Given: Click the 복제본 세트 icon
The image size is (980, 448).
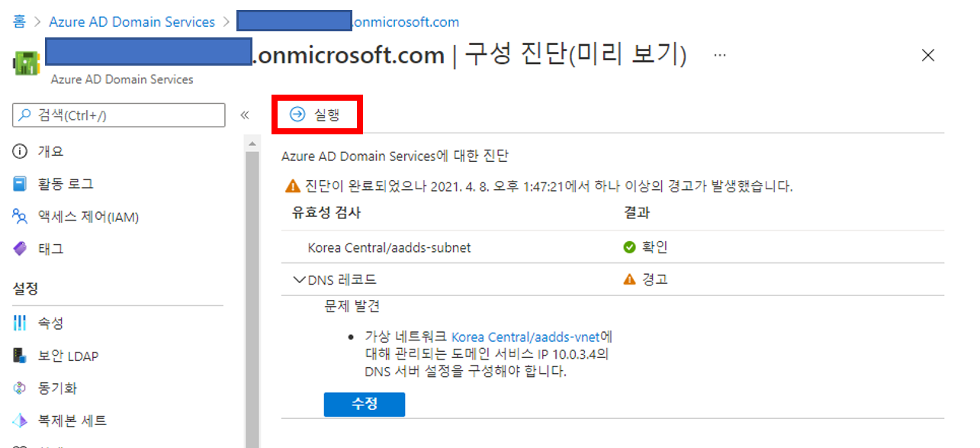Looking at the screenshot, I should (21, 421).
